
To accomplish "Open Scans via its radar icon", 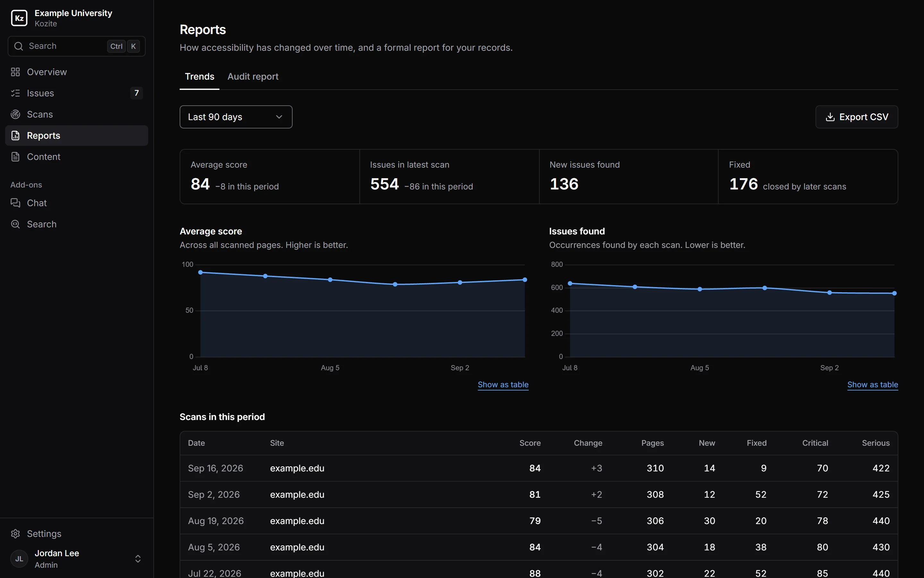I will [15, 114].
